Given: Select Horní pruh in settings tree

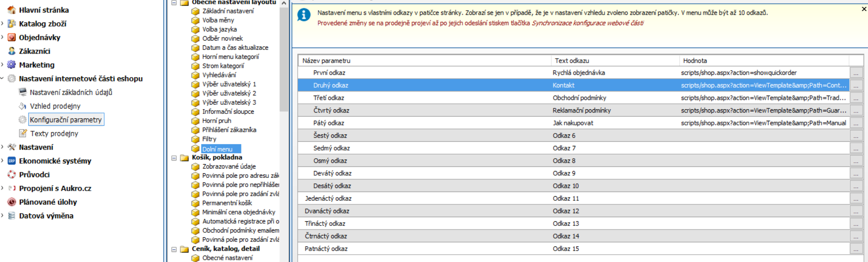Looking at the screenshot, I should (x=217, y=121).
